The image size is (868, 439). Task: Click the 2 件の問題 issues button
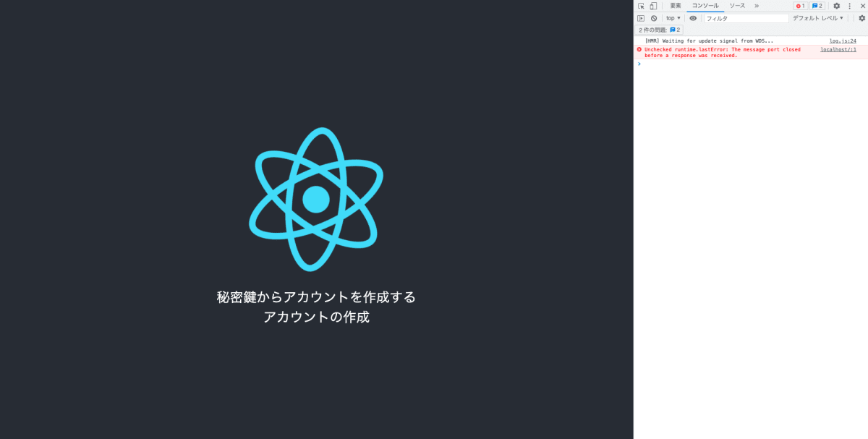(660, 30)
